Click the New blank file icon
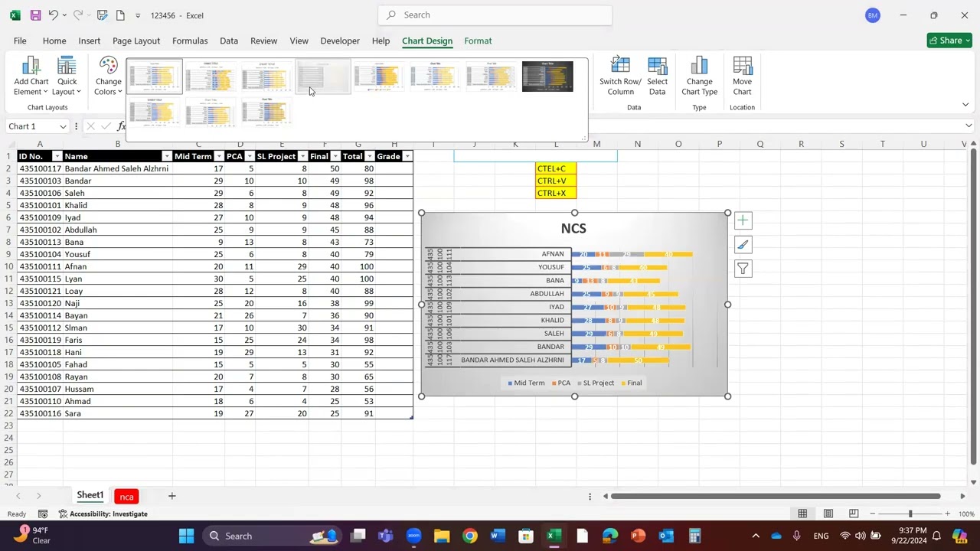980x551 pixels. tap(120, 15)
